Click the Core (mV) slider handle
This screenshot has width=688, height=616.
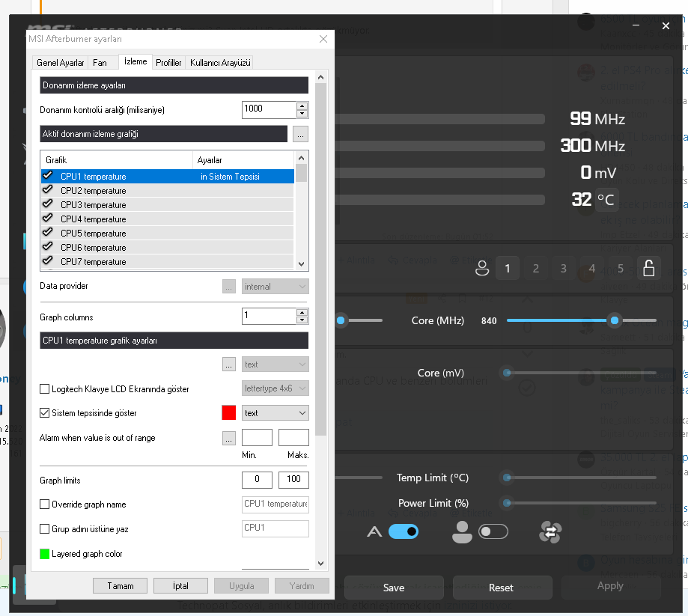point(507,373)
